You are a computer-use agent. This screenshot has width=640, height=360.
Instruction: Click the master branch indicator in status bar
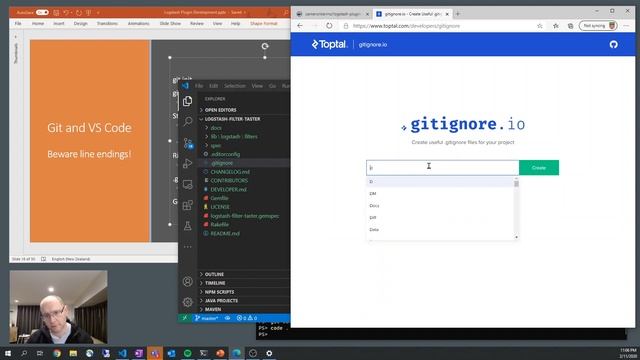[207, 318]
